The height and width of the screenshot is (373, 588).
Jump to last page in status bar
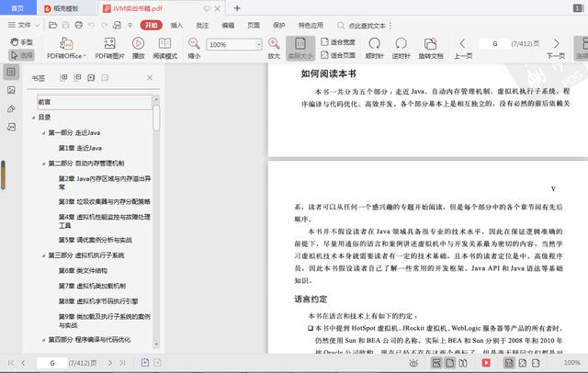pos(122,363)
